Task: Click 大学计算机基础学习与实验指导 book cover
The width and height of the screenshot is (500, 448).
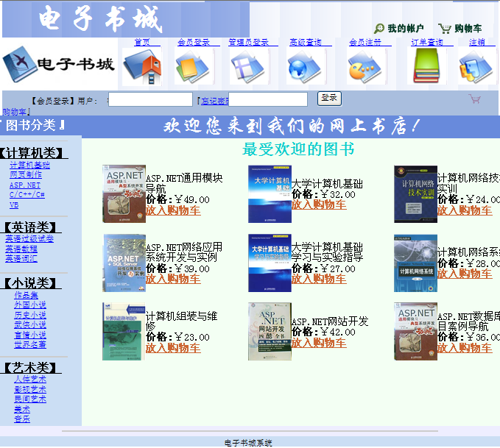Action: click(270, 263)
